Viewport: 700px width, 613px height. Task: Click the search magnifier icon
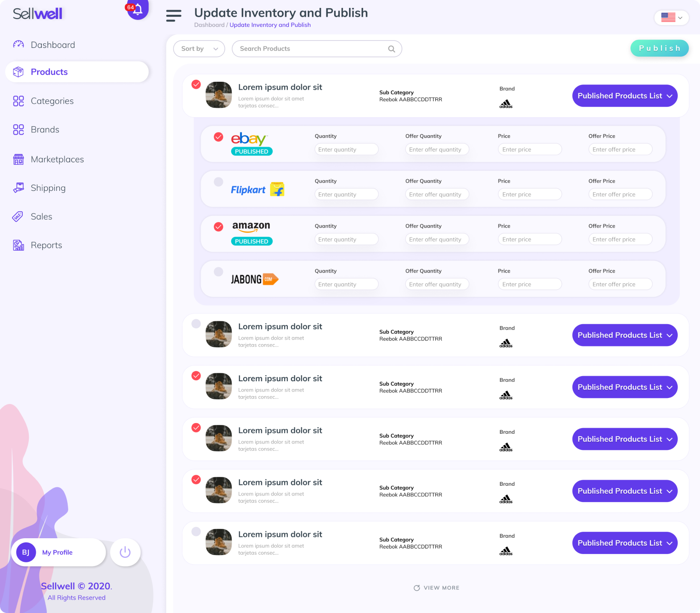coord(391,49)
